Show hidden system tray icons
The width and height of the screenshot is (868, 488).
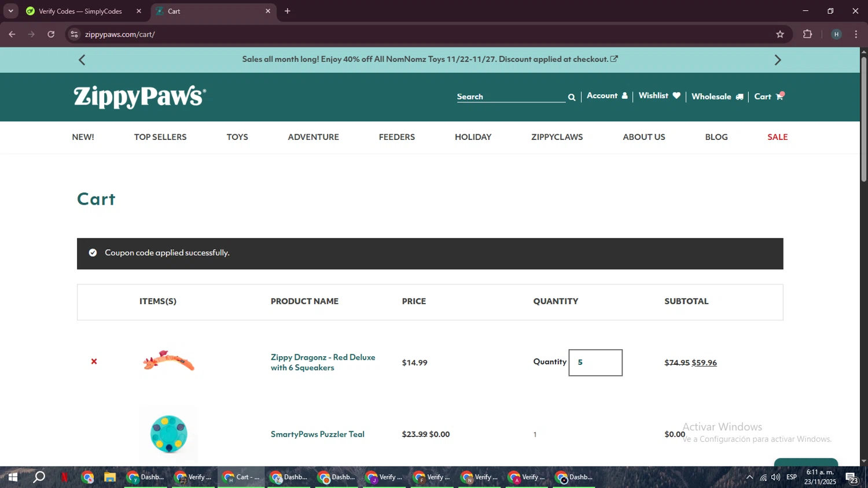pos(749,477)
